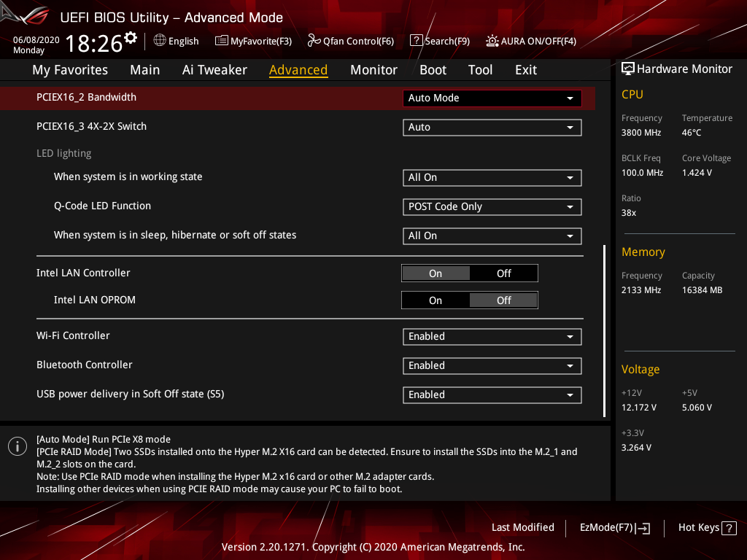
Task: Click the BCLK Freq 100.0 MHz value
Action: click(642, 173)
